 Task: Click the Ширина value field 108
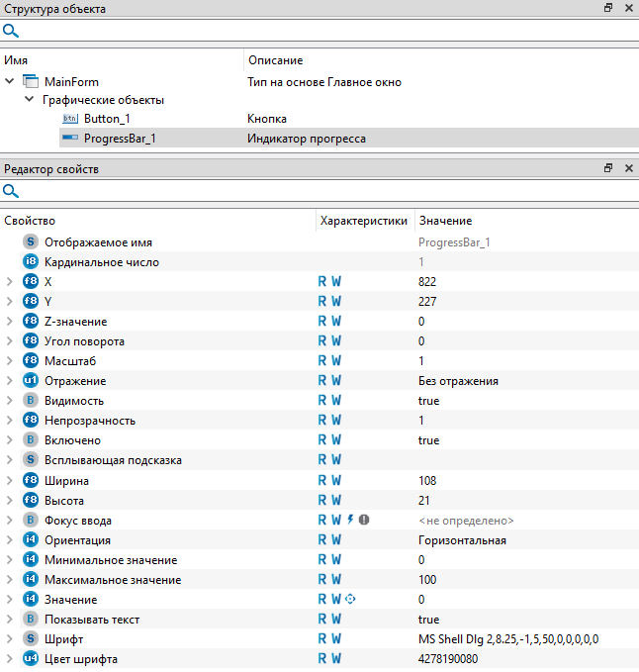point(427,480)
